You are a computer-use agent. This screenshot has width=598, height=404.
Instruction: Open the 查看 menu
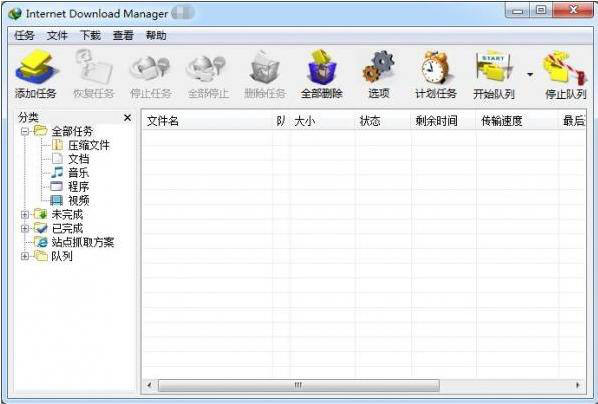click(x=123, y=35)
